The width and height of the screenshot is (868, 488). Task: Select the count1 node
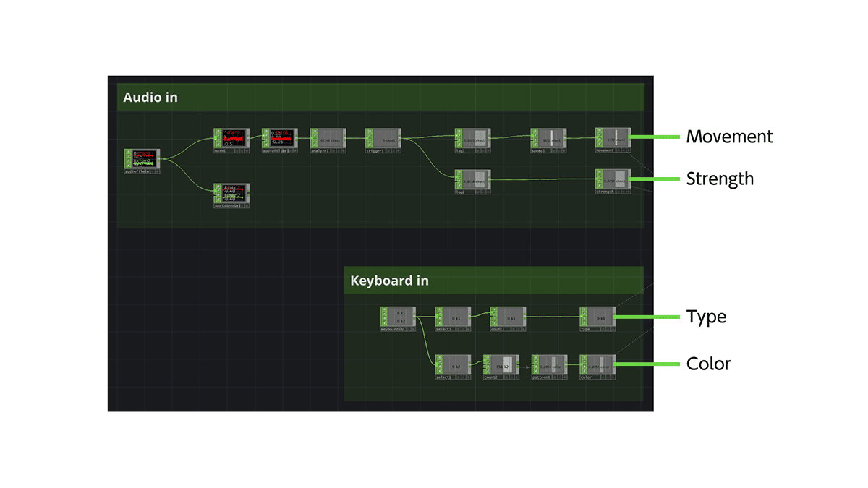pyautogui.click(x=508, y=317)
